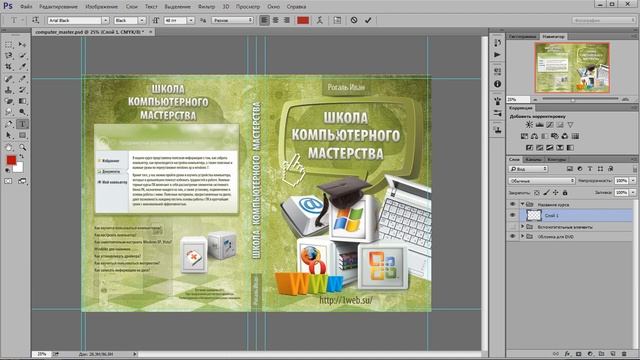This screenshot has height=360, width=640.
Task: Toggle the Character and Paragraph panels
Action: point(337,20)
